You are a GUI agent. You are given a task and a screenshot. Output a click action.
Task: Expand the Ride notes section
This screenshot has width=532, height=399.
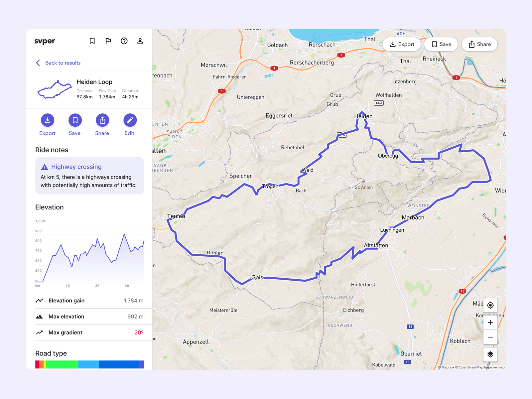pyautogui.click(x=52, y=150)
